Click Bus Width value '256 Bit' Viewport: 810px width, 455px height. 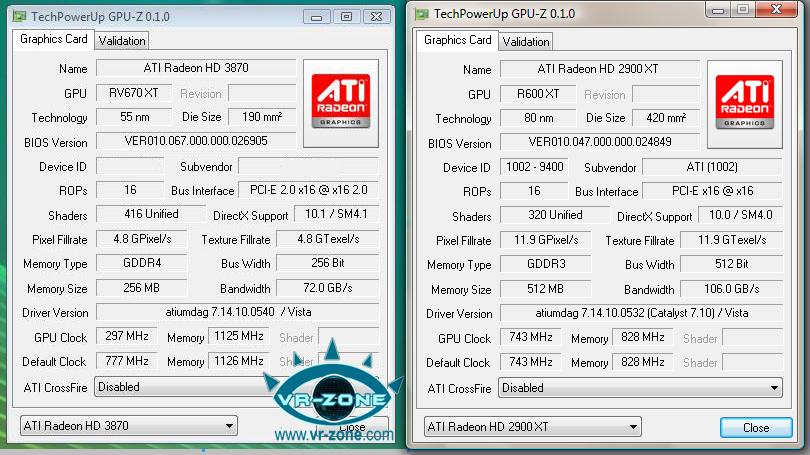[x=328, y=263]
